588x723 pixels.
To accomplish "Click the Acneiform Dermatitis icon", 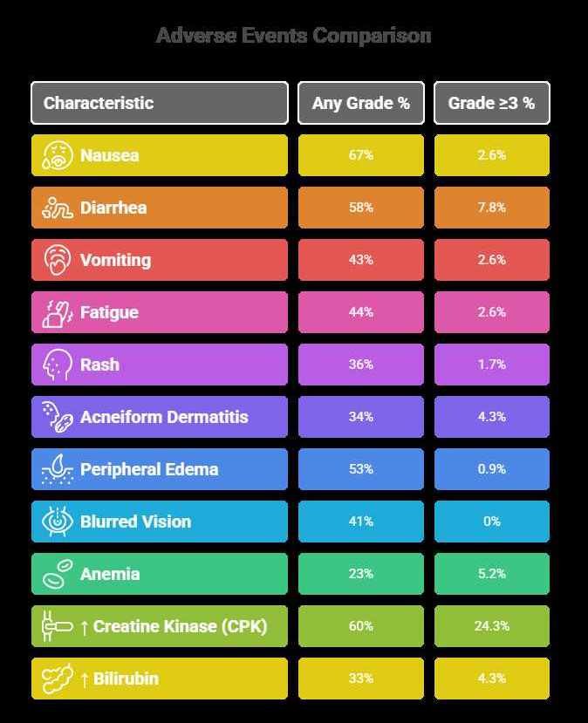I will pyautogui.click(x=58, y=417).
